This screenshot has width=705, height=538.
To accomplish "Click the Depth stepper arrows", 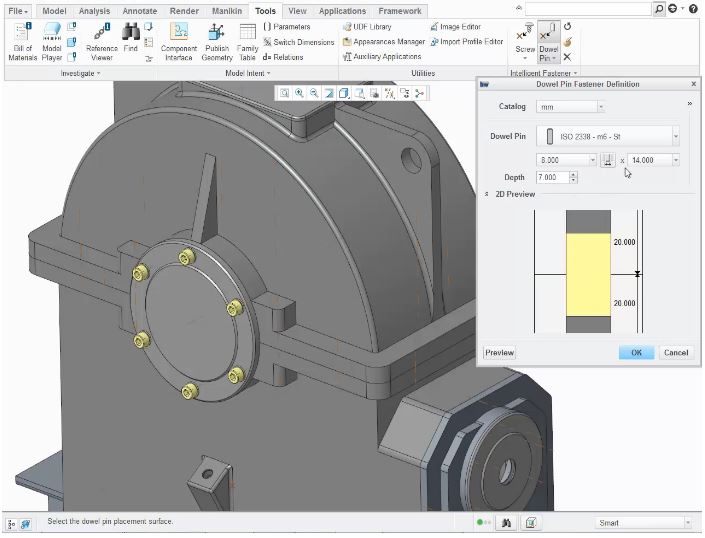I will 573,177.
